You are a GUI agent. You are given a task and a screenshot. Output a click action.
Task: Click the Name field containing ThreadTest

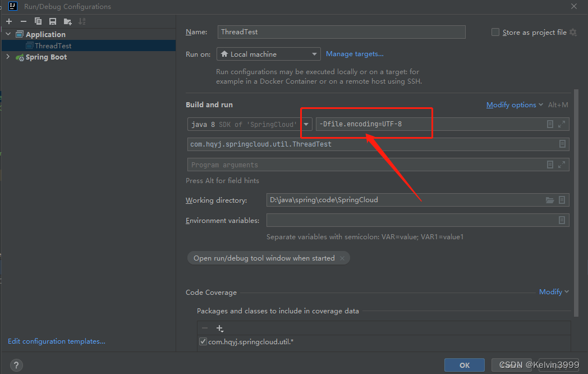(x=341, y=32)
